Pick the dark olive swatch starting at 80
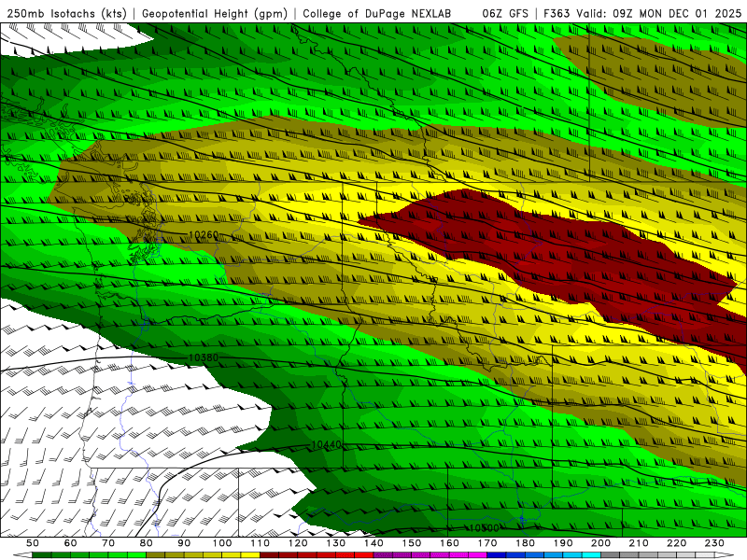The image size is (747, 560). pos(156,554)
